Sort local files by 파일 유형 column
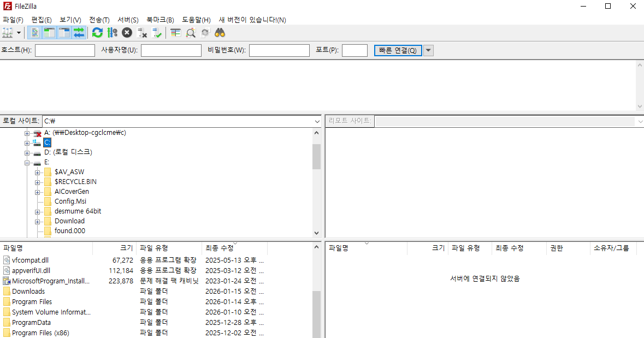This screenshot has height=338, width=644. (169, 248)
